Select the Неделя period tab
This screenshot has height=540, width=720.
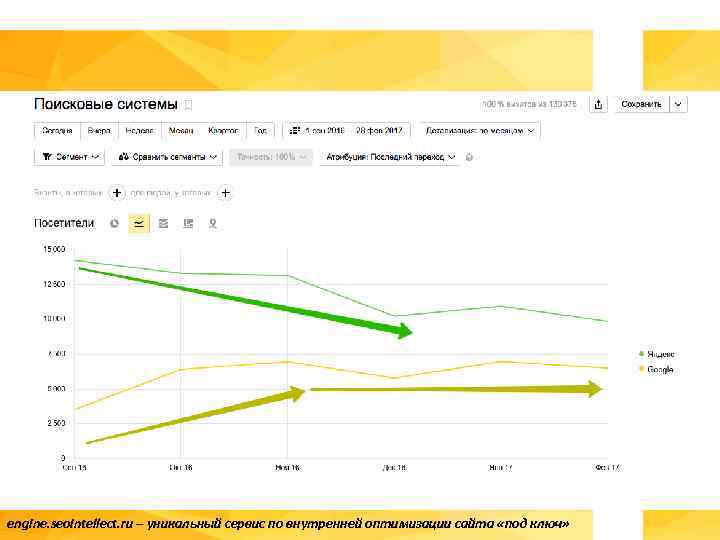140,131
